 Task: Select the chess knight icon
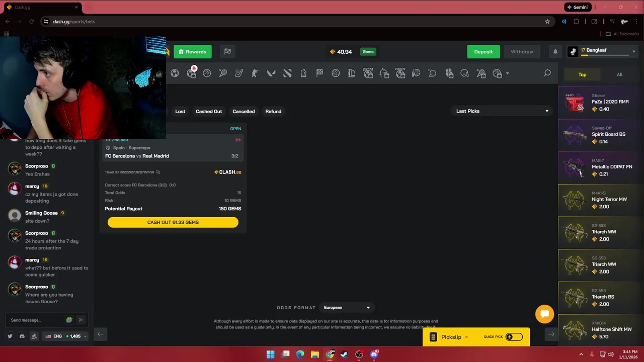303,73
